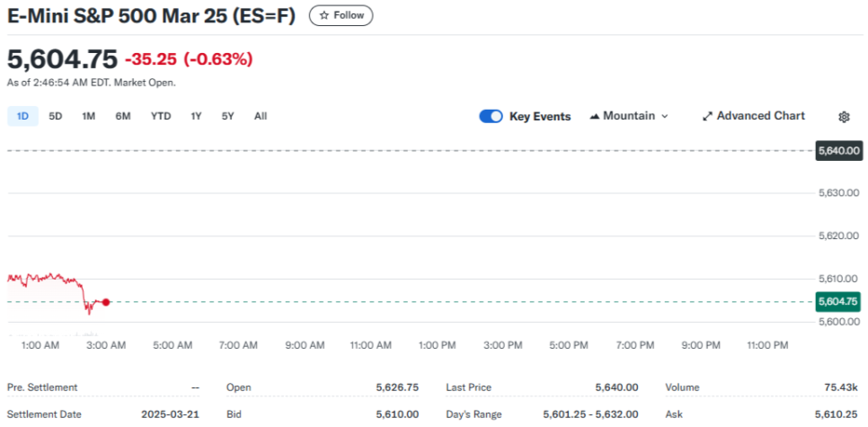
Task: Click the 5,610.00 price axis label
Action: click(x=838, y=279)
